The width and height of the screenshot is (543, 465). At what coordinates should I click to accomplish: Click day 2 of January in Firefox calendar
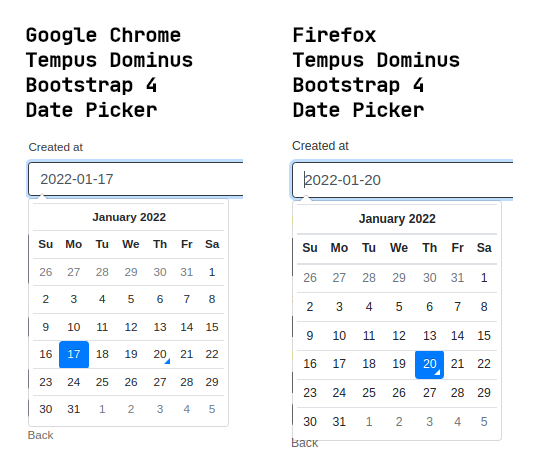tap(310, 307)
